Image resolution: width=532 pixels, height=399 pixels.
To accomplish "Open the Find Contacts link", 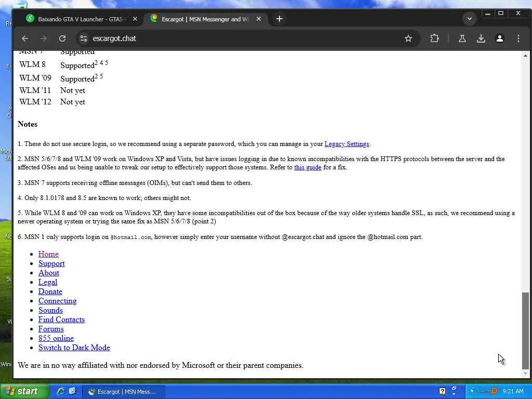I will coord(61,320).
